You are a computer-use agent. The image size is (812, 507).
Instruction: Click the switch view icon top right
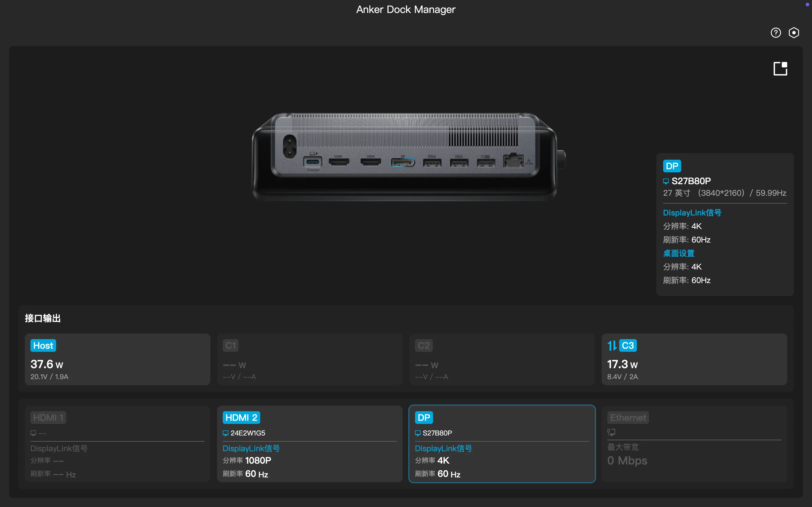point(780,69)
